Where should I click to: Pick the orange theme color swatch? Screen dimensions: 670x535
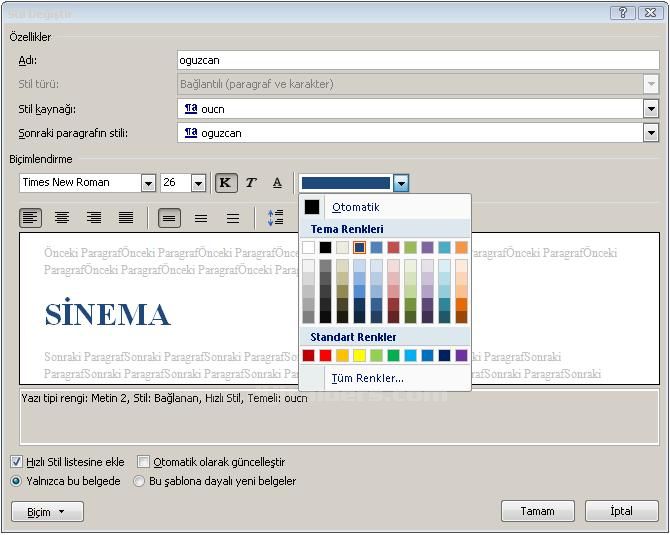tap(461, 247)
